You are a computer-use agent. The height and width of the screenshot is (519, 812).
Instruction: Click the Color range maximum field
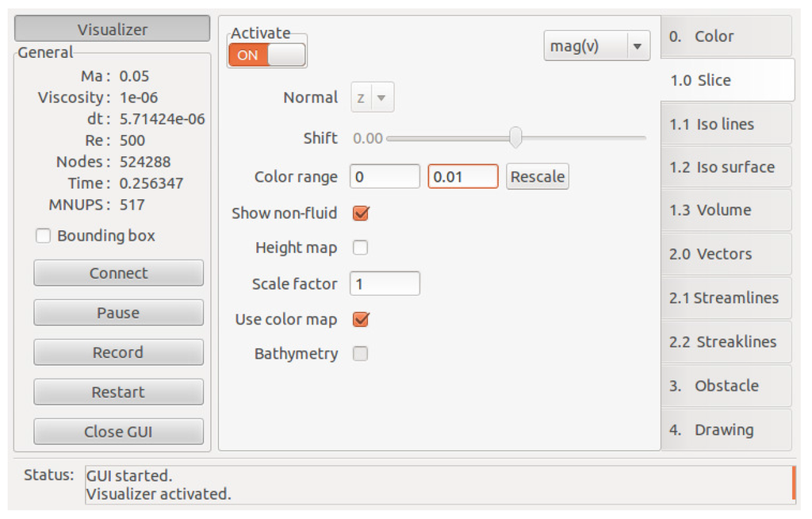point(463,176)
